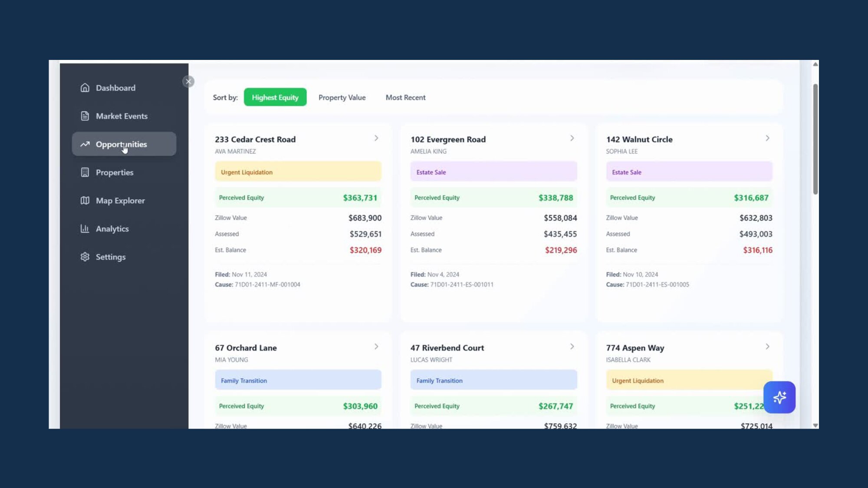The width and height of the screenshot is (868, 488).
Task: Click the $219,296 estimated balance
Action: click(561, 250)
